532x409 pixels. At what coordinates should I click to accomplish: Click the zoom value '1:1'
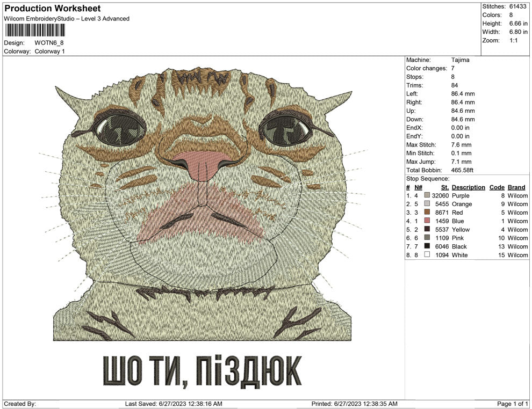513,40
